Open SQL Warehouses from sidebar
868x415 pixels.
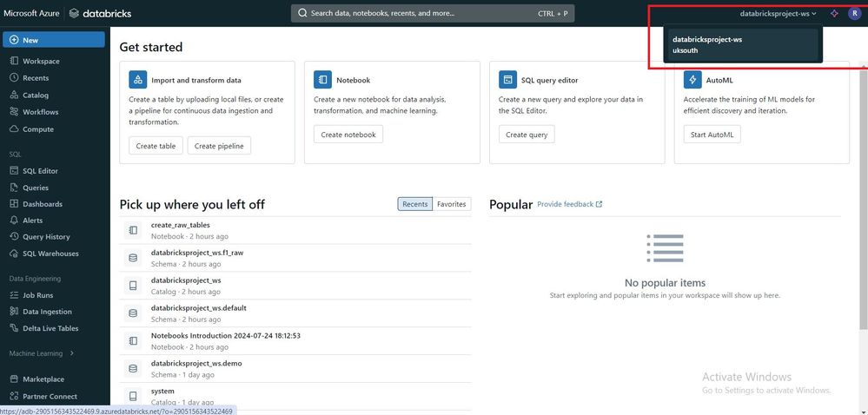tap(50, 254)
